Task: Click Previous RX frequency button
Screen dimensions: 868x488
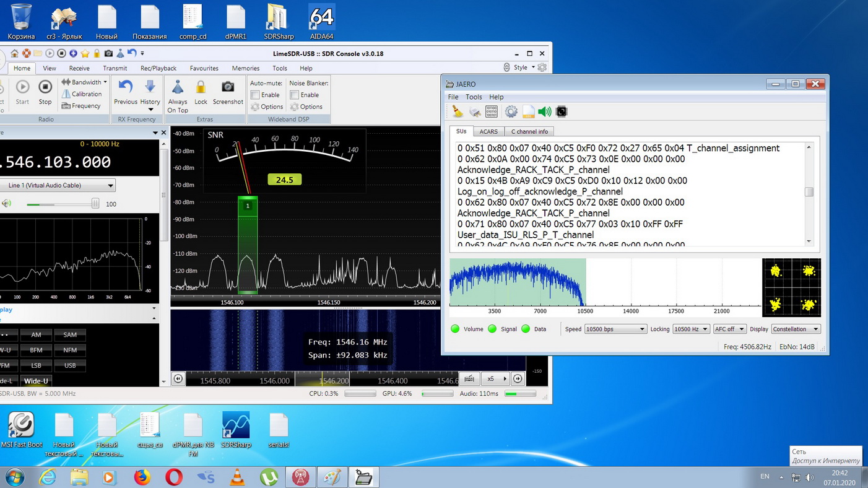Action: coord(126,92)
